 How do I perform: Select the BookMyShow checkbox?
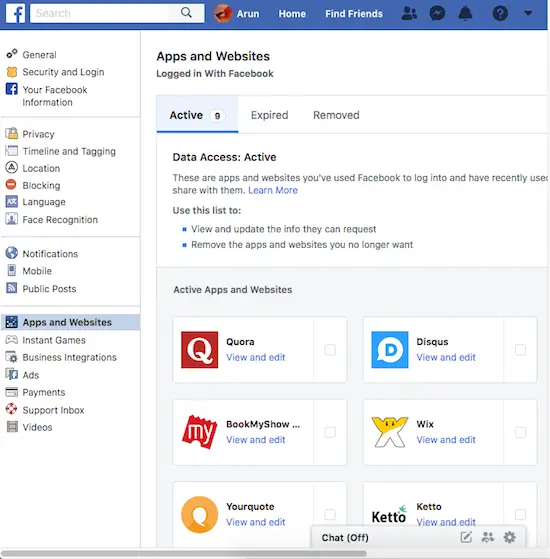click(330, 432)
